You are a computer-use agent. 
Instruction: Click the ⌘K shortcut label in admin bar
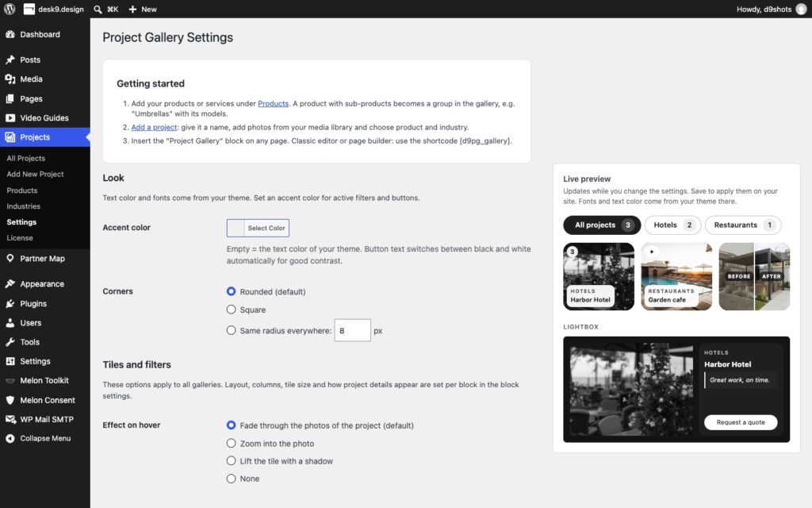113,10
